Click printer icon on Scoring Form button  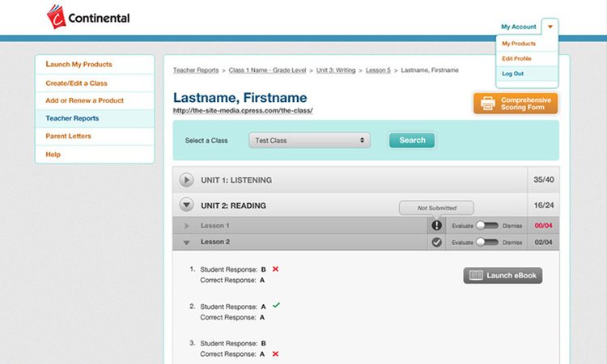488,104
